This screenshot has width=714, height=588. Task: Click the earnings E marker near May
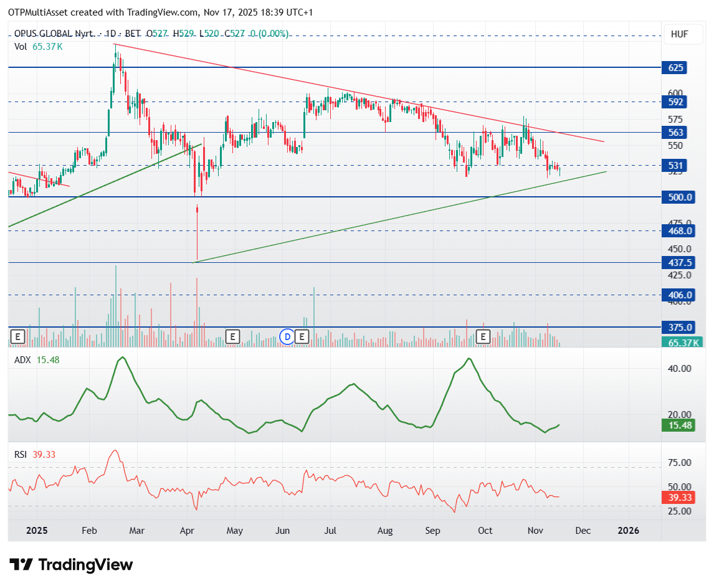click(x=232, y=337)
